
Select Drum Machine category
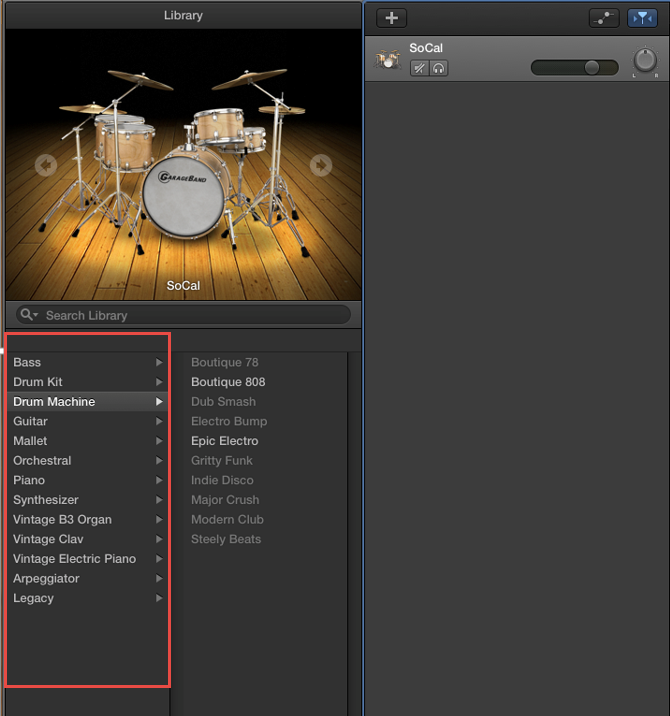coord(88,401)
